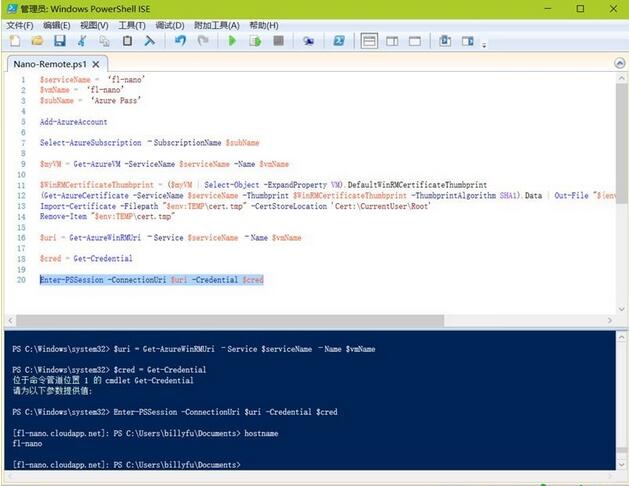Open new remote PowerShell tab icon

[308, 41]
